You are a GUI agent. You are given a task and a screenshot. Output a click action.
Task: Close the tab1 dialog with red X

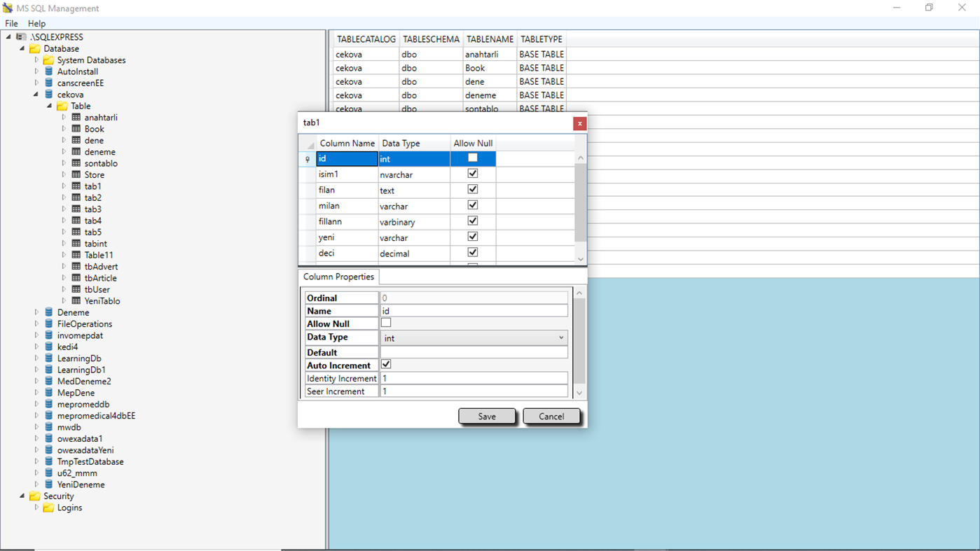click(x=579, y=123)
